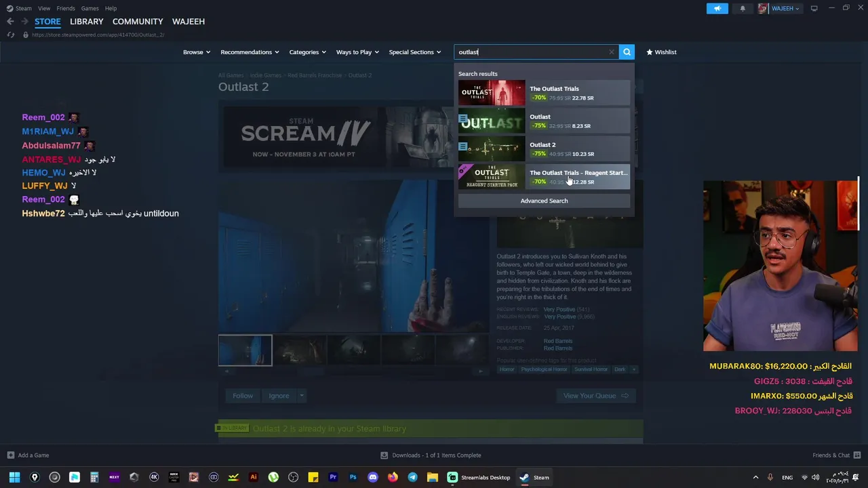Open Adobe Illustrator from the taskbar
This screenshot has height=488, width=868.
254,477
